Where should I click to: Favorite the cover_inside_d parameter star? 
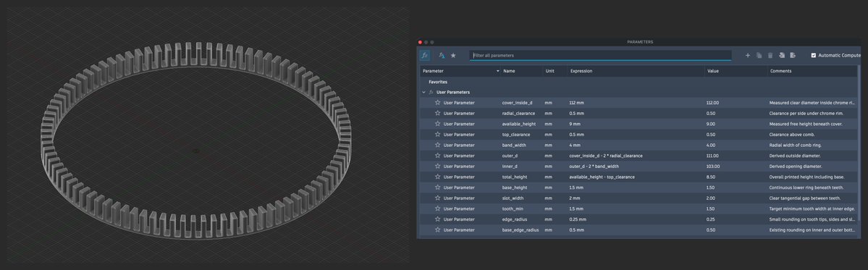point(437,103)
